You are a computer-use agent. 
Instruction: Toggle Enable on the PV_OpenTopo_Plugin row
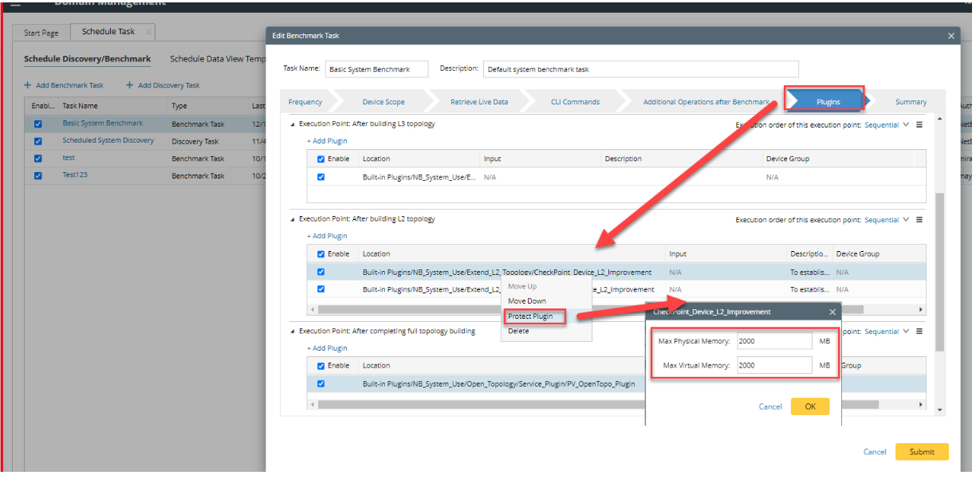[x=321, y=383]
